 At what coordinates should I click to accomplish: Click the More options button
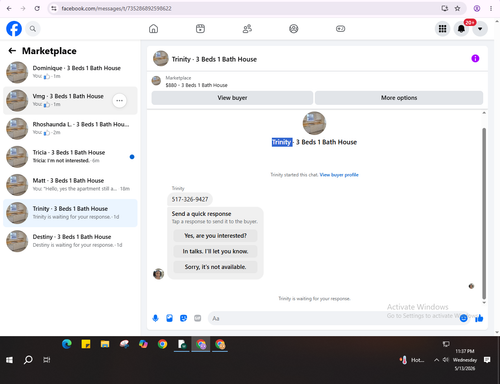399,98
